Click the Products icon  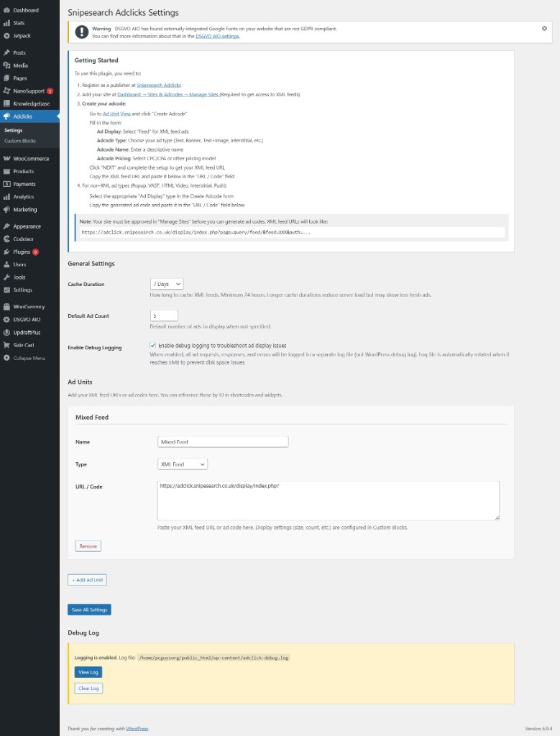pos(6,171)
